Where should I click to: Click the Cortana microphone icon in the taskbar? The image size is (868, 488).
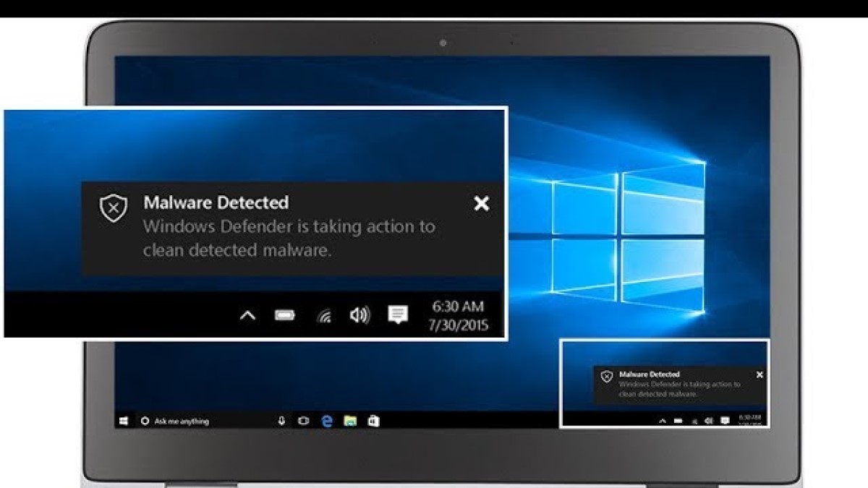point(281,421)
